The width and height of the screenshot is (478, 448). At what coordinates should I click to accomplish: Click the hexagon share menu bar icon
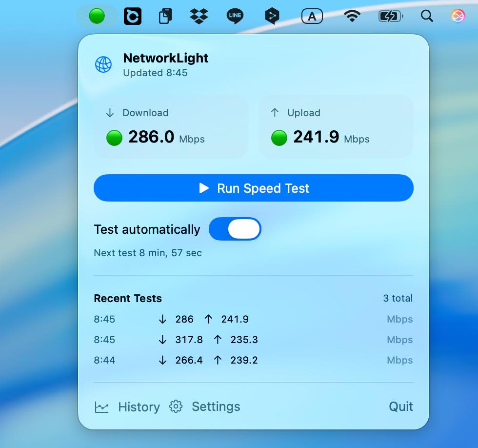pos(272,16)
